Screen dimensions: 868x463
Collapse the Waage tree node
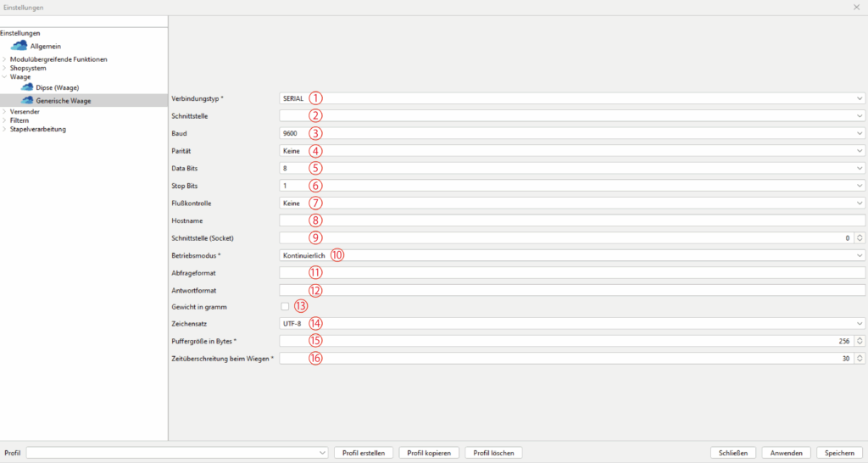pyautogui.click(x=4, y=77)
